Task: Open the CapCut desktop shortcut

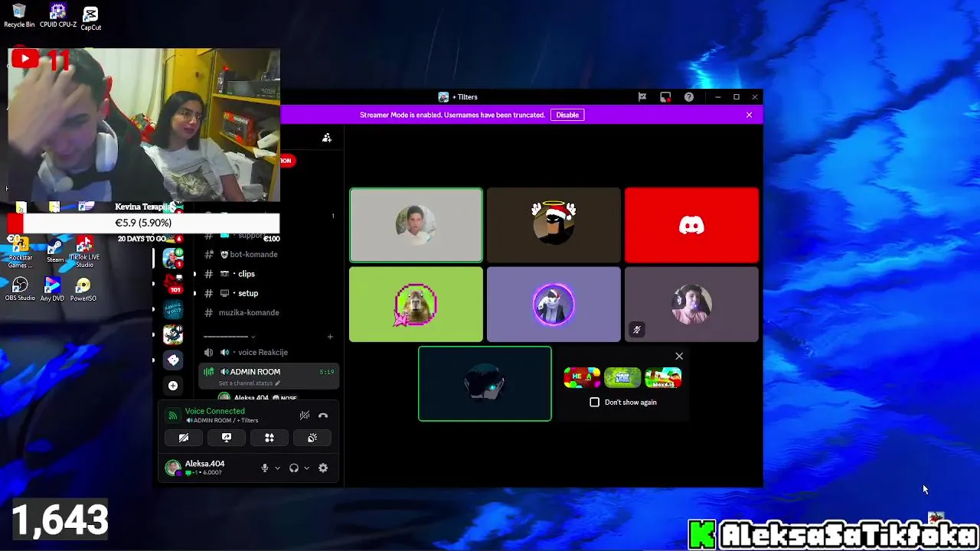Action: coord(90,18)
